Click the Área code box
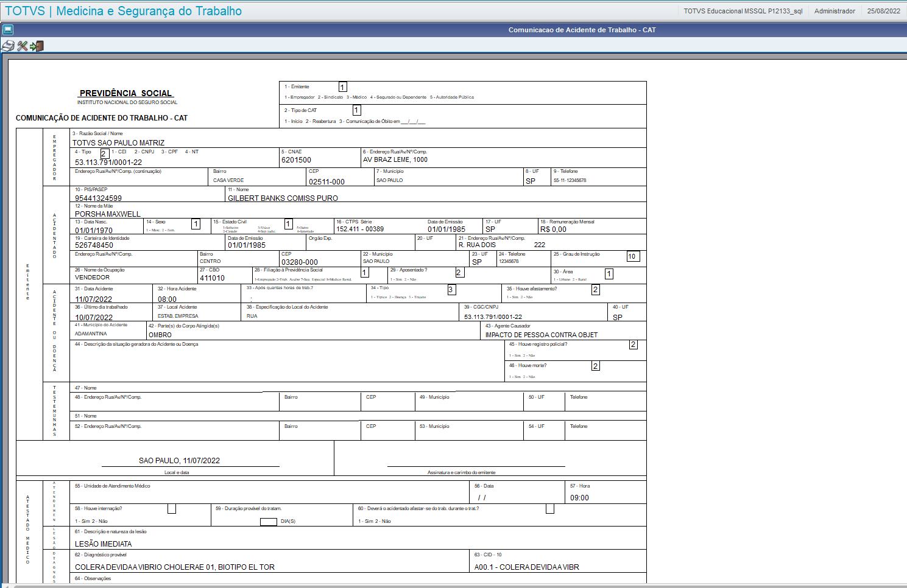The width and height of the screenshot is (907, 588). [609, 274]
